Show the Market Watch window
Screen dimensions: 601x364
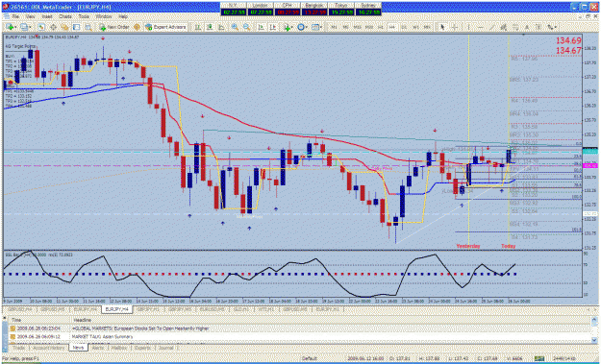41,27
